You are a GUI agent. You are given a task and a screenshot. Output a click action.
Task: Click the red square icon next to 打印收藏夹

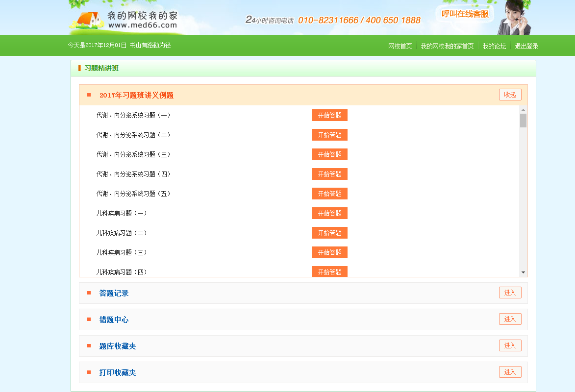(x=89, y=372)
